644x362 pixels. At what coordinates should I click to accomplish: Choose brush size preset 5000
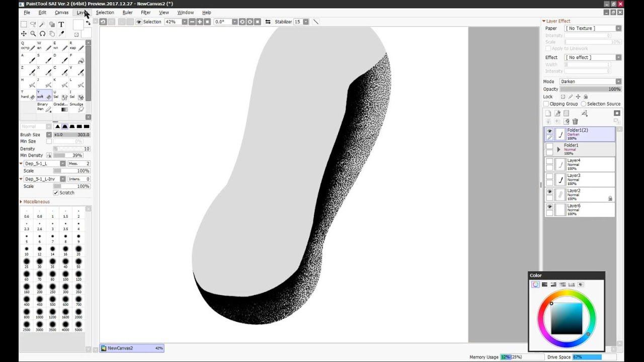[78, 326]
